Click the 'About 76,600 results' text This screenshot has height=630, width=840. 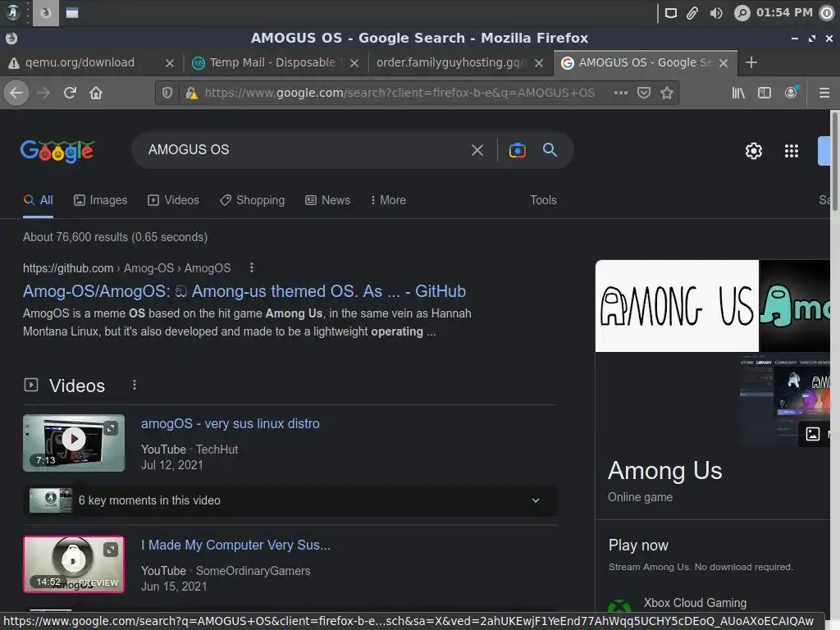(x=115, y=237)
